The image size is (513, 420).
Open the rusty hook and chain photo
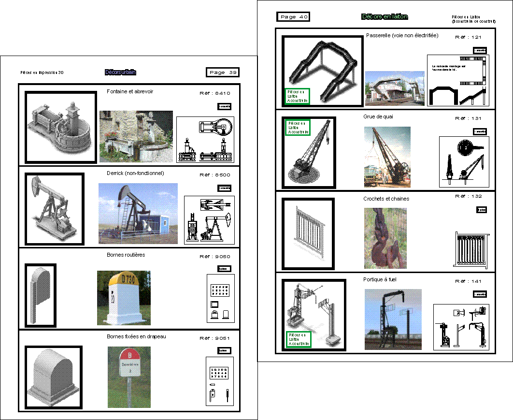click(385, 238)
